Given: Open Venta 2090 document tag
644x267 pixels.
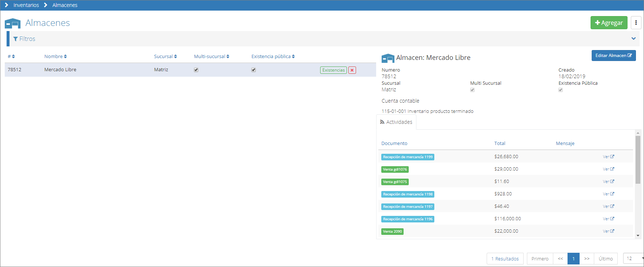Looking at the screenshot, I should 392,232.
